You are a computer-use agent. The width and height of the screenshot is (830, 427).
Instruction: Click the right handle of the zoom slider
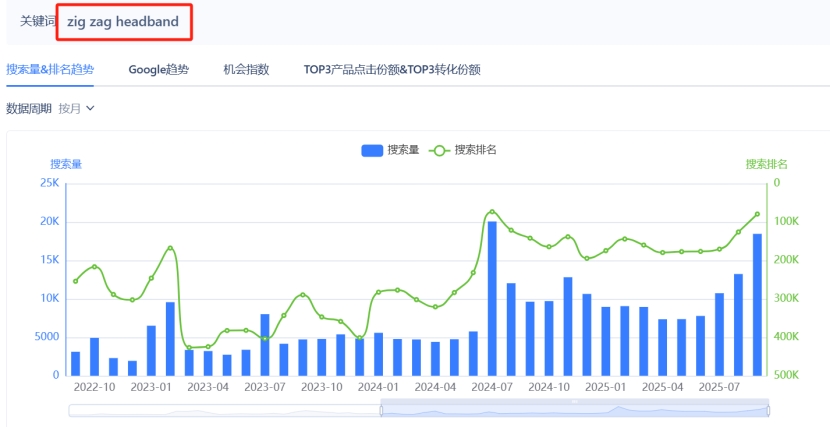[768, 409]
